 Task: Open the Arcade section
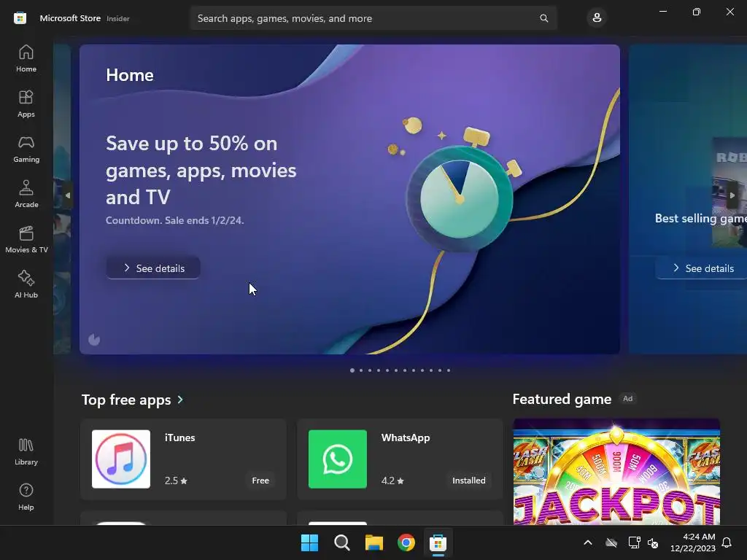click(26, 194)
